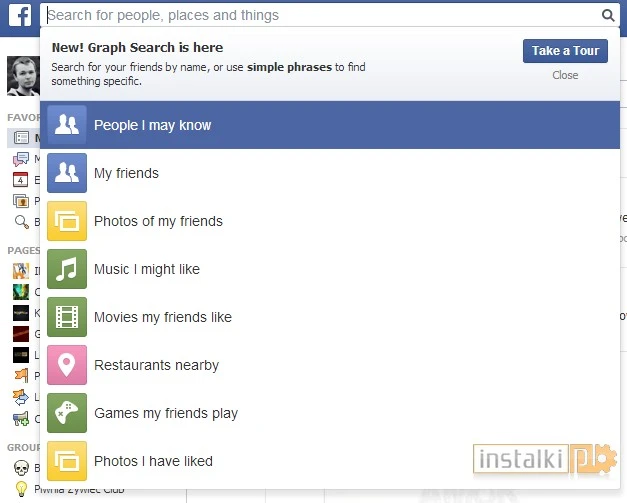Click the Photos I have liked icon
Image resolution: width=627 pixels, height=503 pixels.
coord(67,461)
